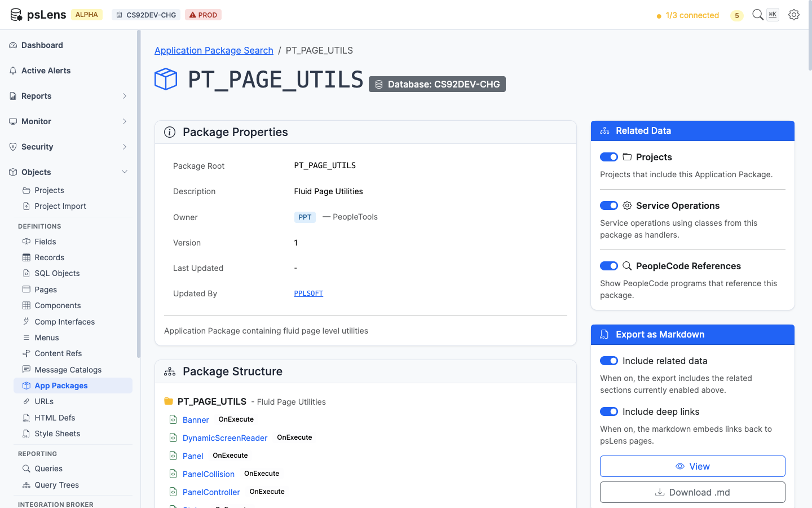Click the notification count badge 5

click(x=736, y=15)
